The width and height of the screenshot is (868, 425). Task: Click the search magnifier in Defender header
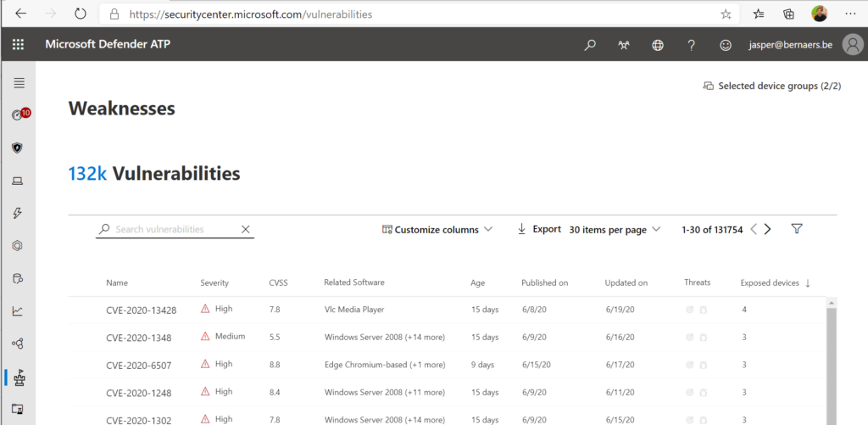tap(590, 46)
